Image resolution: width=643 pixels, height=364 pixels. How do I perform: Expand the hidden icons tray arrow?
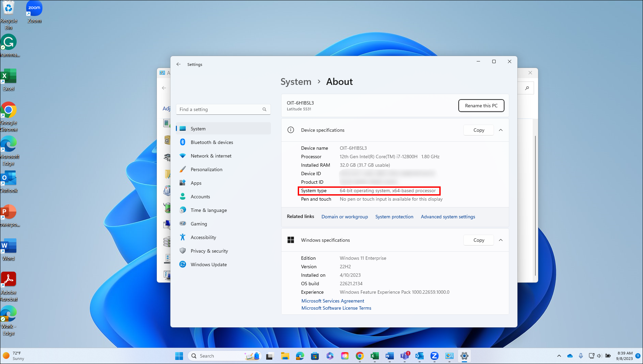[559, 356]
